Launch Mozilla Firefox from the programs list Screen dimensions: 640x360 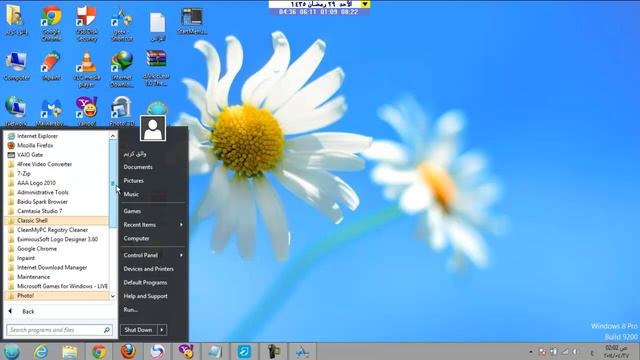tap(56, 145)
